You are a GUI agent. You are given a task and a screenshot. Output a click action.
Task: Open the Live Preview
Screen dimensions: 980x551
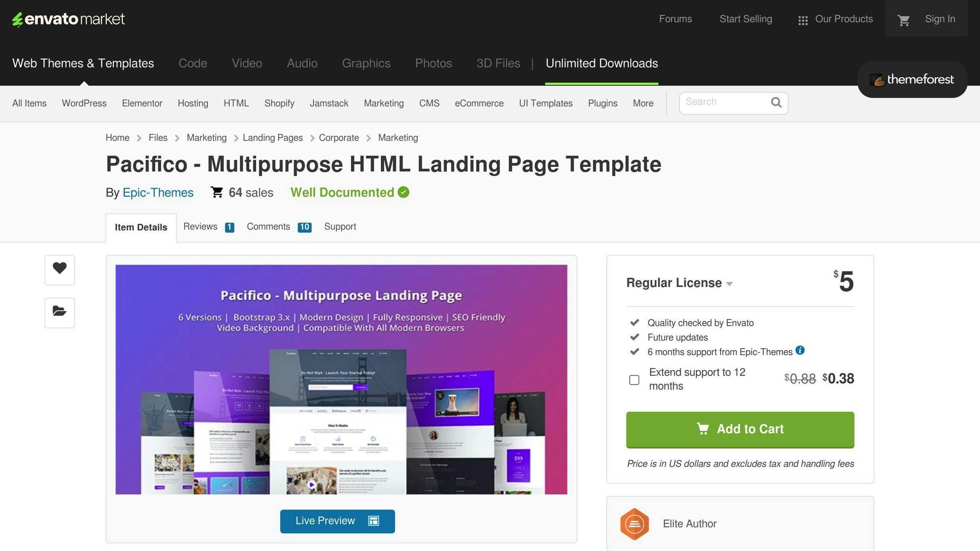[337, 521]
